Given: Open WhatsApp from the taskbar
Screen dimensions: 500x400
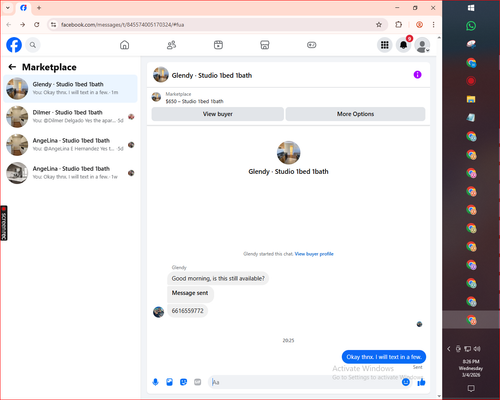Looking at the screenshot, I should [471, 26].
